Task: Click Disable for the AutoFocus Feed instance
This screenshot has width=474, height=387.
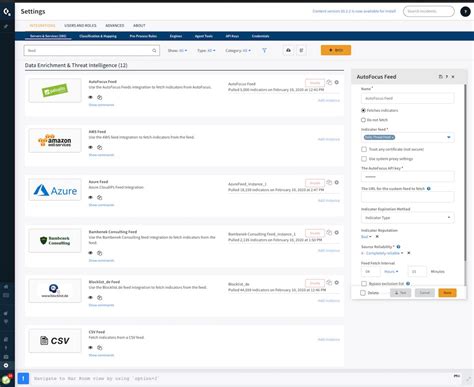Action: coord(315,83)
